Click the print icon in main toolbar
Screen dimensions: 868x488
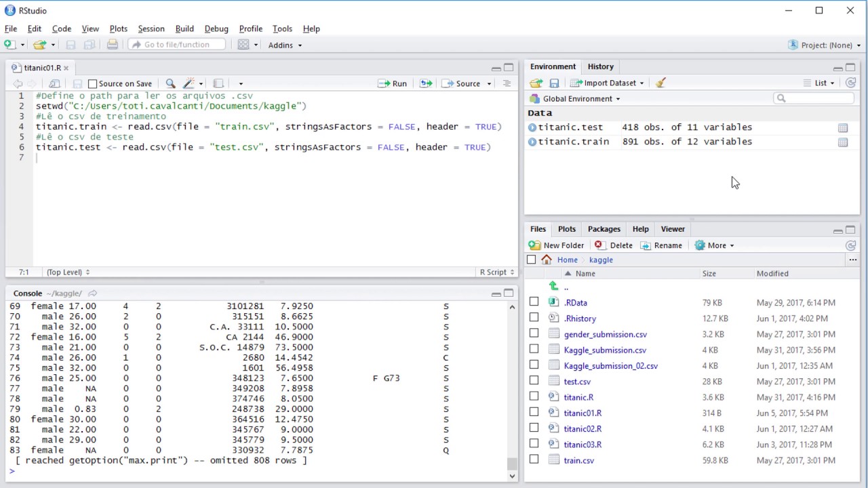point(113,45)
